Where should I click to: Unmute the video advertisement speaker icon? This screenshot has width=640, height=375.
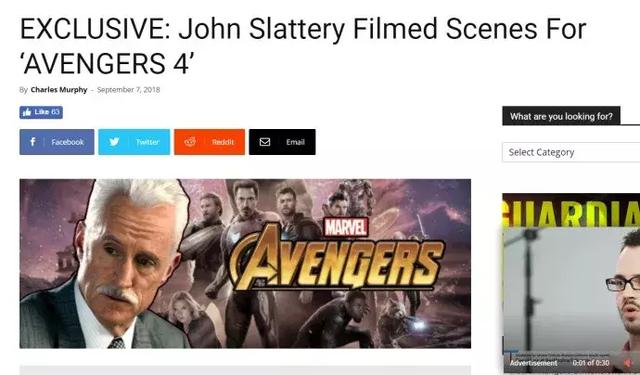pos(628,363)
